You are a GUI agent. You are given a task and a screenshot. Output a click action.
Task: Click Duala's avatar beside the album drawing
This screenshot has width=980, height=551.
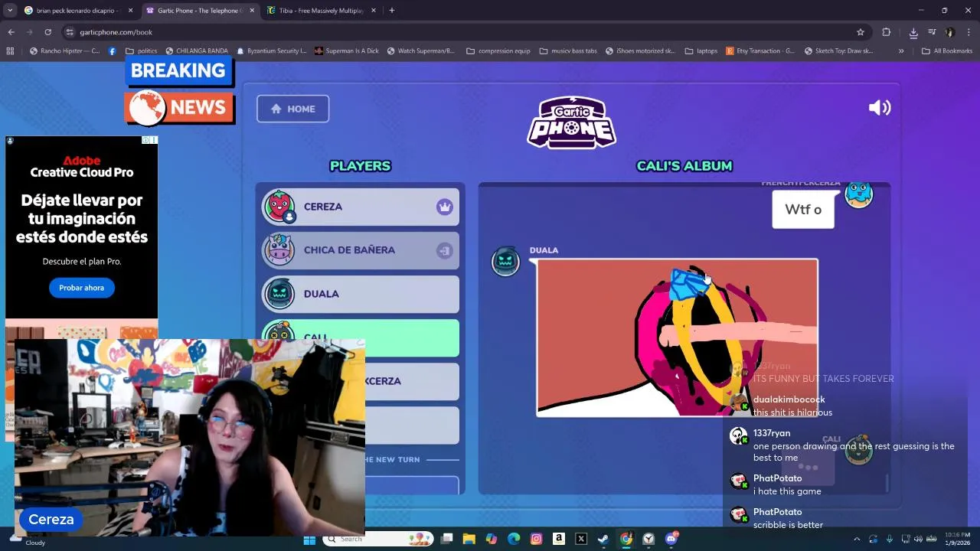coord(505,262)
